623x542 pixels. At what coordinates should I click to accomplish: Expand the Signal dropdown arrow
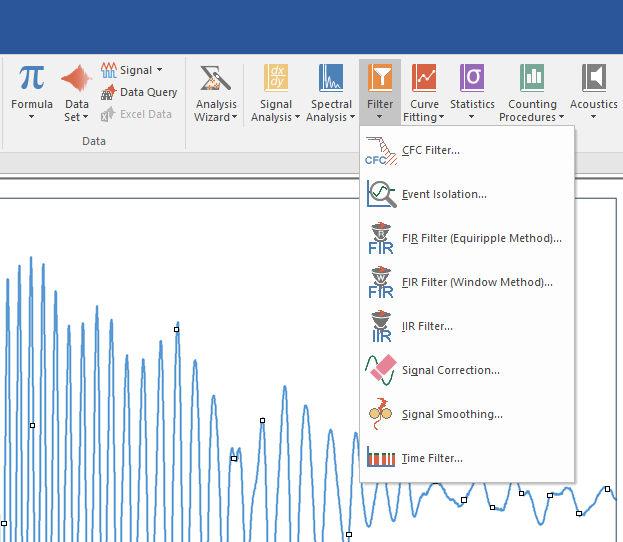(159, 70)
